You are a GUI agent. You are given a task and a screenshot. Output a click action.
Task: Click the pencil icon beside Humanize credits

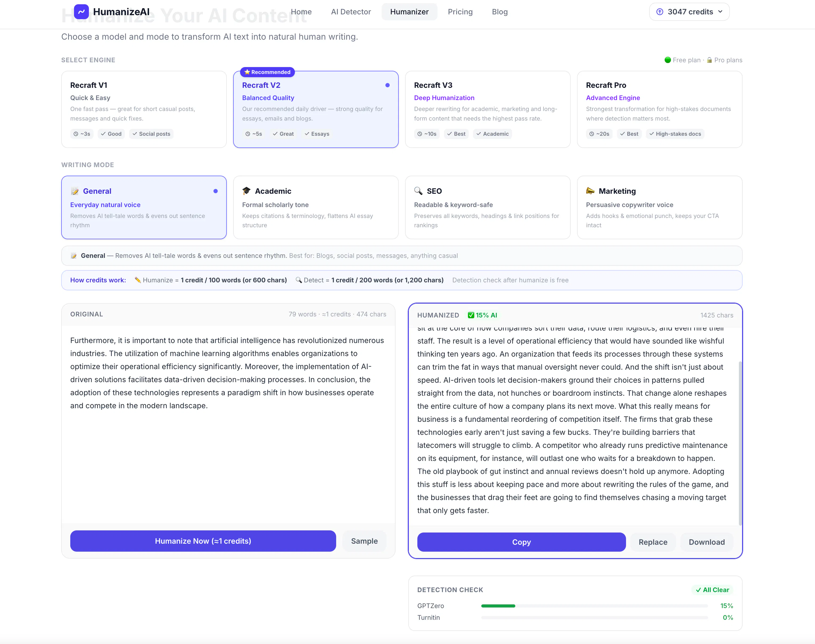tap(138, 280)
